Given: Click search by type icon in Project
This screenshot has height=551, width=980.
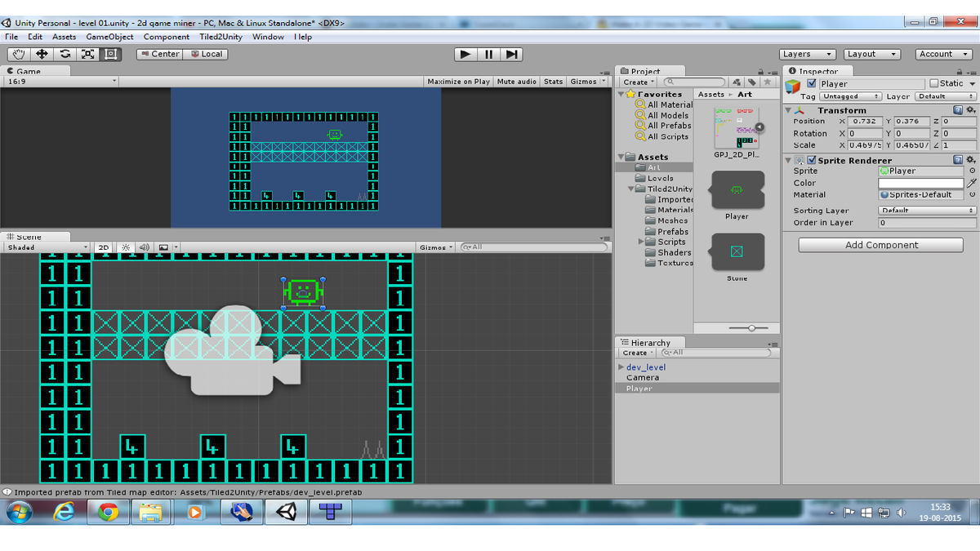Looking at the screenshot, I should click(x=737, y=82).
